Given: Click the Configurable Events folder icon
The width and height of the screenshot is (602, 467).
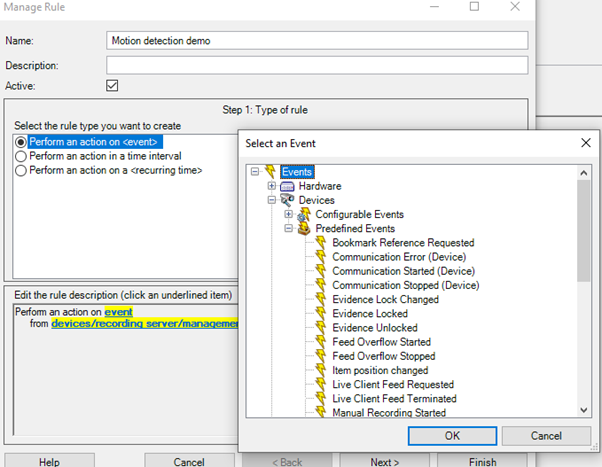Looking at the screenshot, I should pyautogui.click(x=304, y=214).
